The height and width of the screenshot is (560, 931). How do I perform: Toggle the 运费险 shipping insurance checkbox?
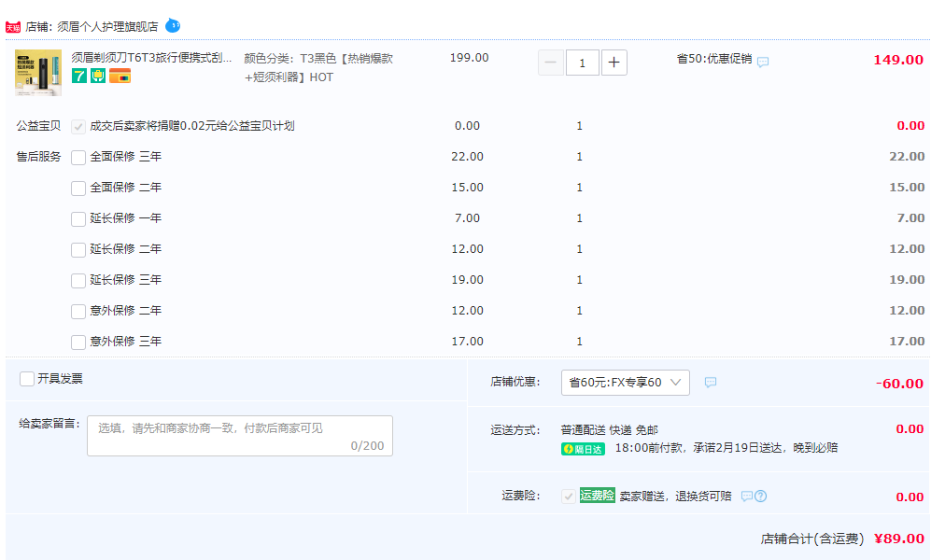point(569,496)
